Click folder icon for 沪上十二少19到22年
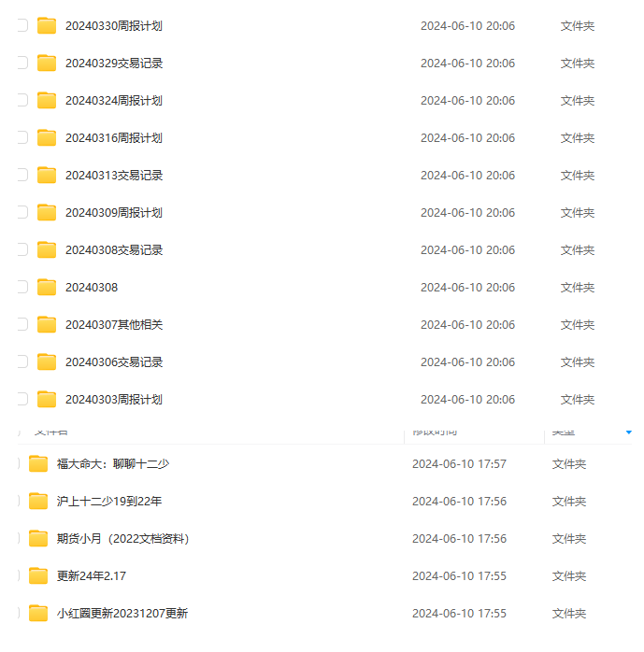644x652 pixels. pyautogui.click(x=38, y=502)
